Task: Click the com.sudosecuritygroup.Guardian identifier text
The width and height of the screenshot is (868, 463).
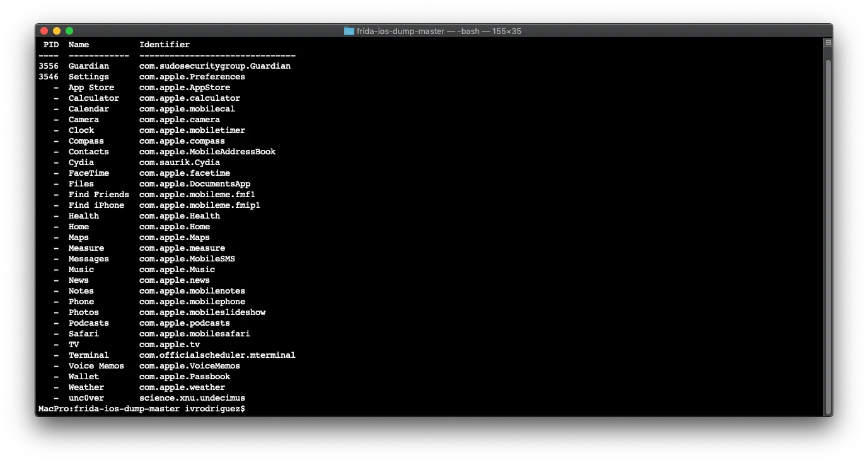Action: [215, 66]
